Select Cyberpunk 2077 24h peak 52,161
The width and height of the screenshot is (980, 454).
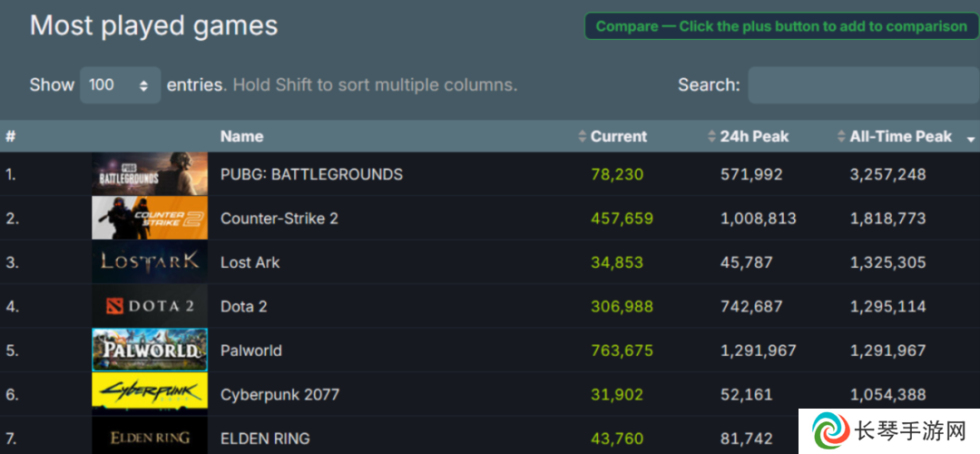coord(746,395)
